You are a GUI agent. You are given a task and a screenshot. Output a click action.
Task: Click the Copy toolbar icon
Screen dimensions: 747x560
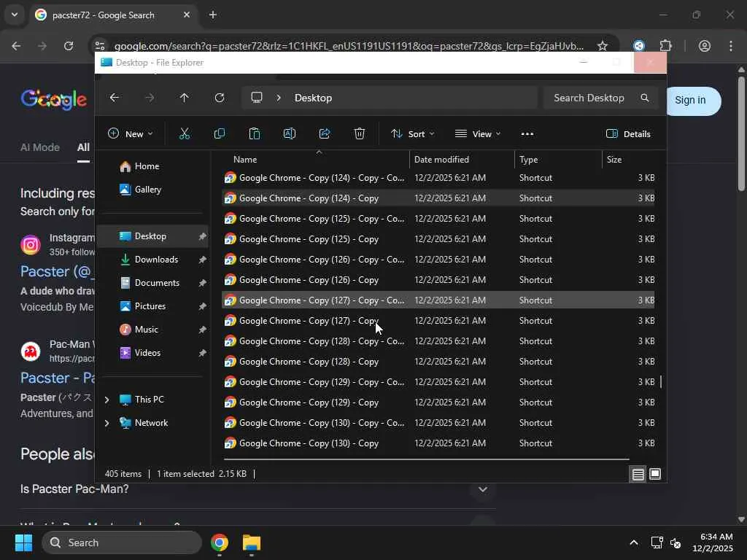(x=219, y=134)
